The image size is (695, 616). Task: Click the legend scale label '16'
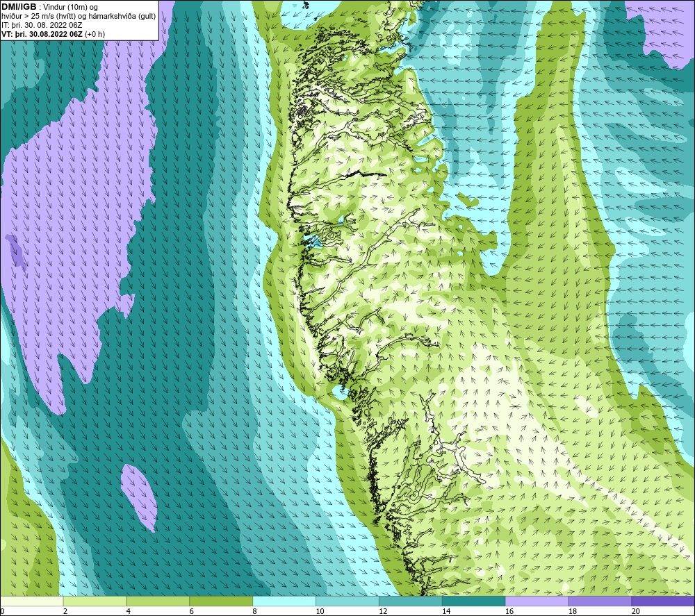pyautogui.click(x=509, y=612)
